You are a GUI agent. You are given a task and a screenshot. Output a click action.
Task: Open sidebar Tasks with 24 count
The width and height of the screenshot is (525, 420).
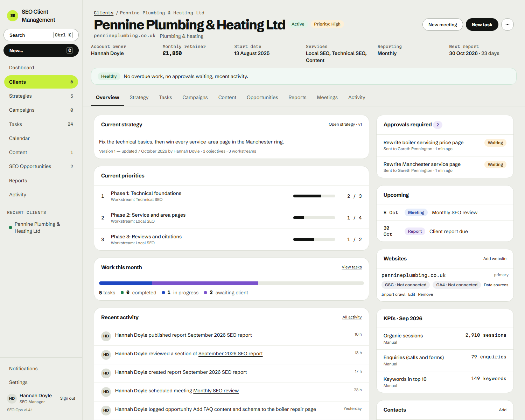click(41, 124)
